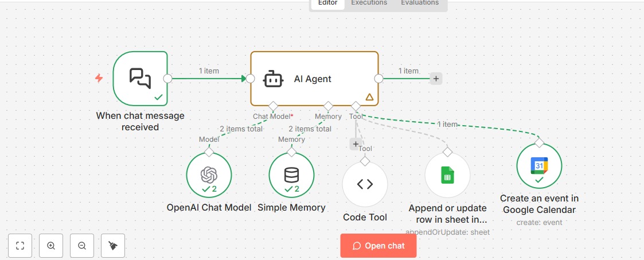Open the Google Calendar create event node
The height and width of the screenshot is (260, 644).
pyautogui.click(x=539, y=166)
